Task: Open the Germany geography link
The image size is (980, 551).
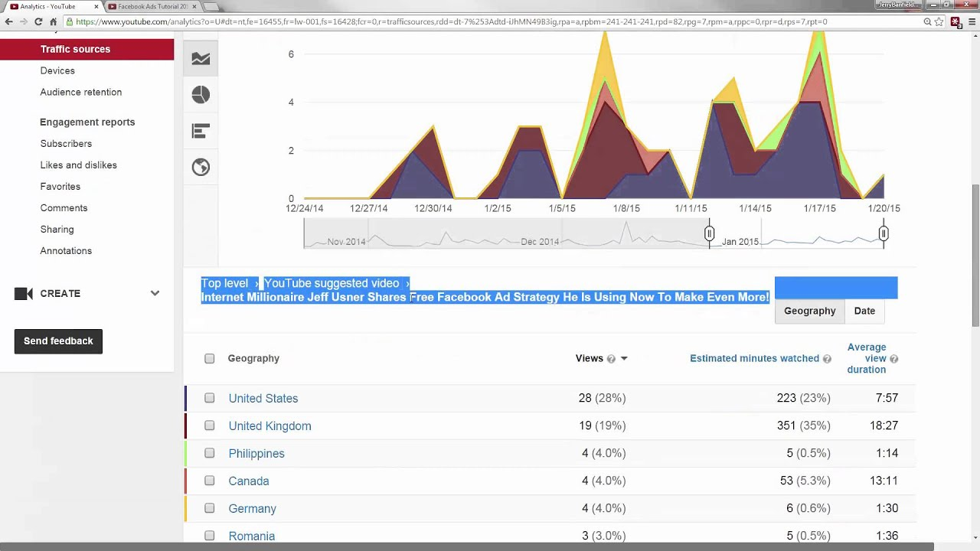Action: pos(252,509)
